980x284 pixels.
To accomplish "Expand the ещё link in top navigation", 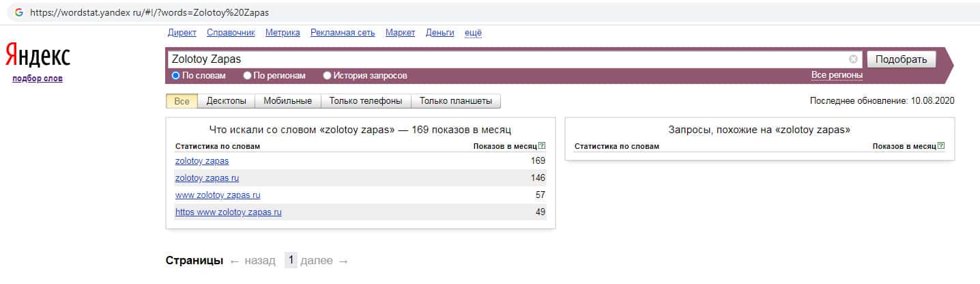I will (473, 33).
